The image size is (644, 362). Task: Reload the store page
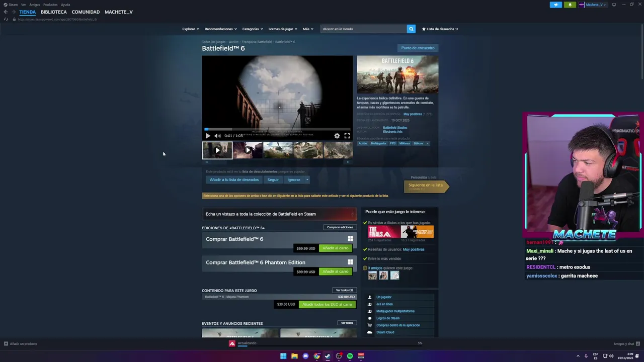point(6,19)
